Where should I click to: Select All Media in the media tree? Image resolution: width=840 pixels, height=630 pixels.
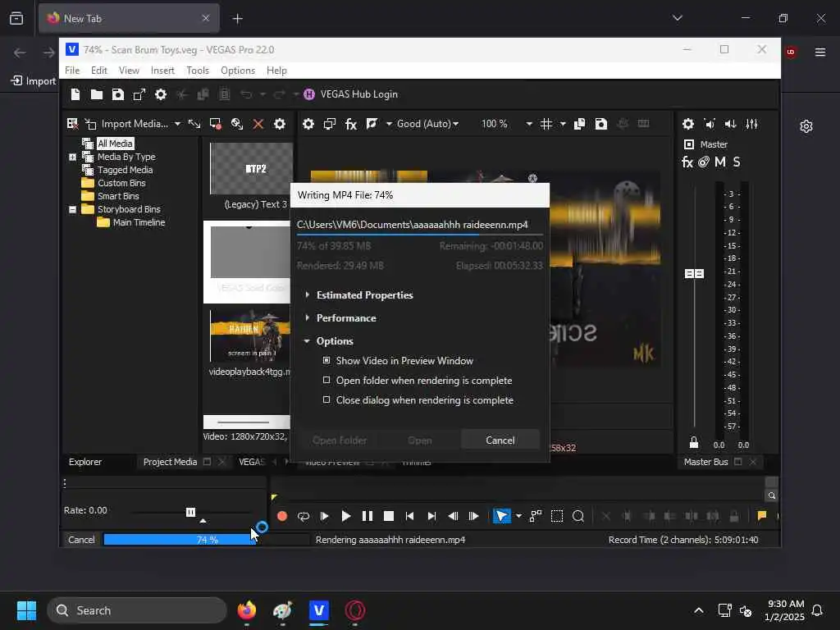click(115, 144)
